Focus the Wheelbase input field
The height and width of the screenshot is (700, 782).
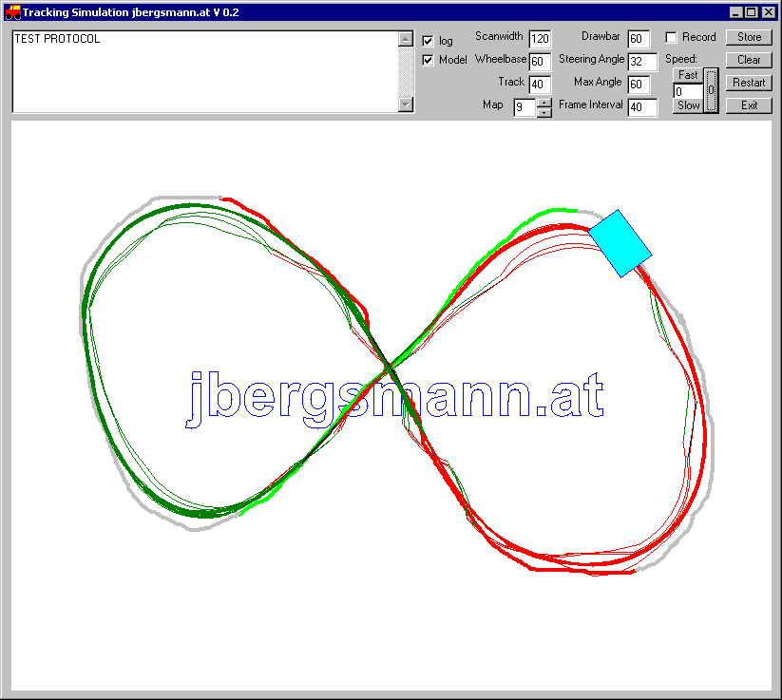(x=540, y=62)
